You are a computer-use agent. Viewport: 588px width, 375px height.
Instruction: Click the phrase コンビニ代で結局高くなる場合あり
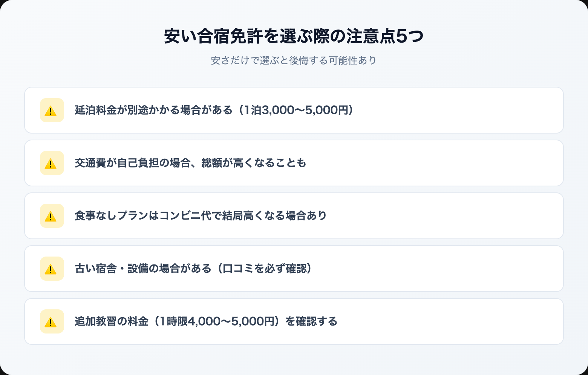click(243, 216)
